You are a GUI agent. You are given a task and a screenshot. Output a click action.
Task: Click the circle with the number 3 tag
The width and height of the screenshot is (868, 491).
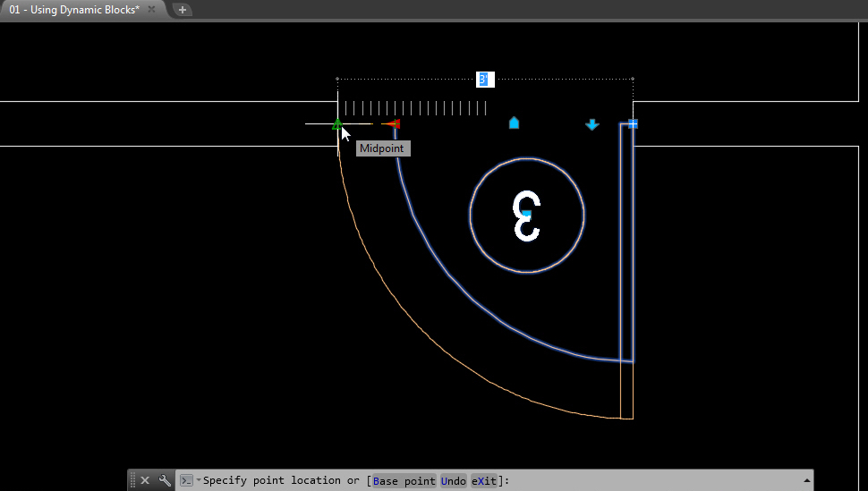click(x=527, y=216)
